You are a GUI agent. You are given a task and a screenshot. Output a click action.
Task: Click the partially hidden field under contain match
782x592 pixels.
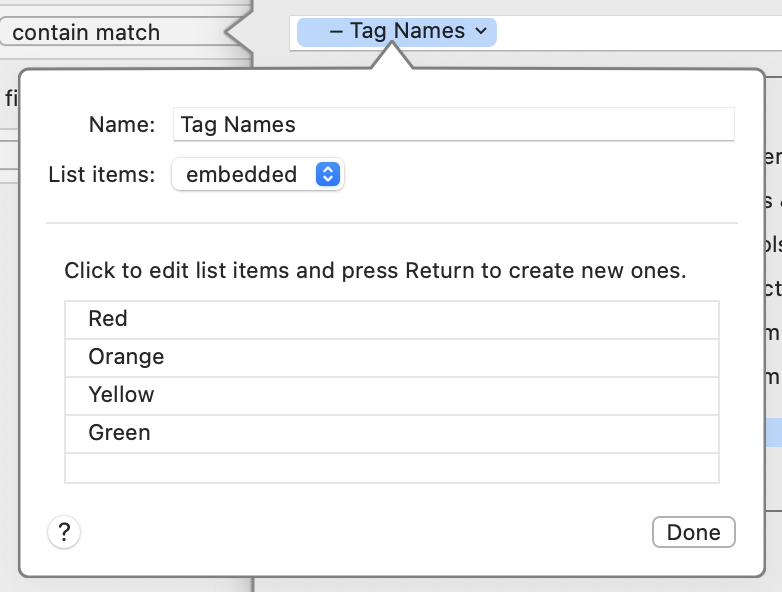(10, 98)
